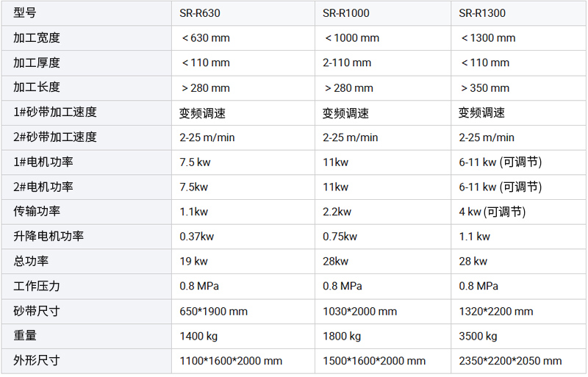Click the SR-R1300 column header
588x377 pixels.
(519, 13)
